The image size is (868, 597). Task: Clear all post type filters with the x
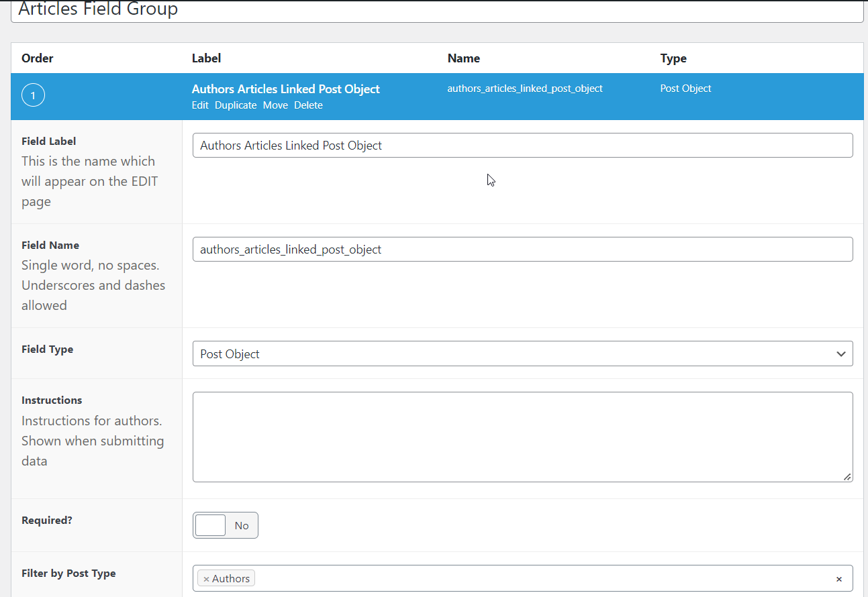coord(838,579)
